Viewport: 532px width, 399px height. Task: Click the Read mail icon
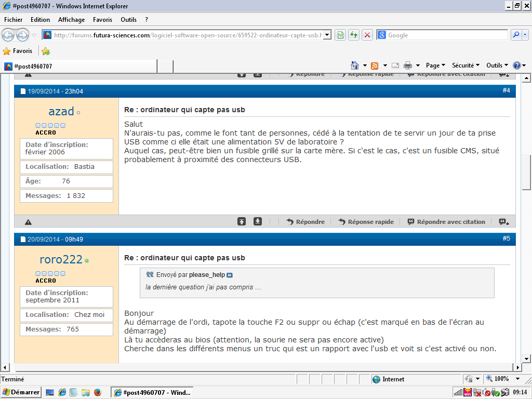(395, 65)
